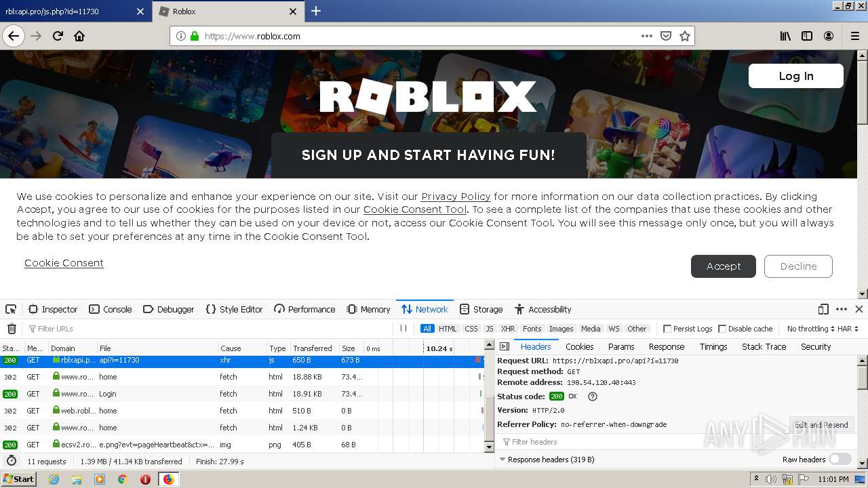Viewport: 868px width, 488px height.
Task: Switch to the Debugger panel
Action: click(x=169, y=309)
